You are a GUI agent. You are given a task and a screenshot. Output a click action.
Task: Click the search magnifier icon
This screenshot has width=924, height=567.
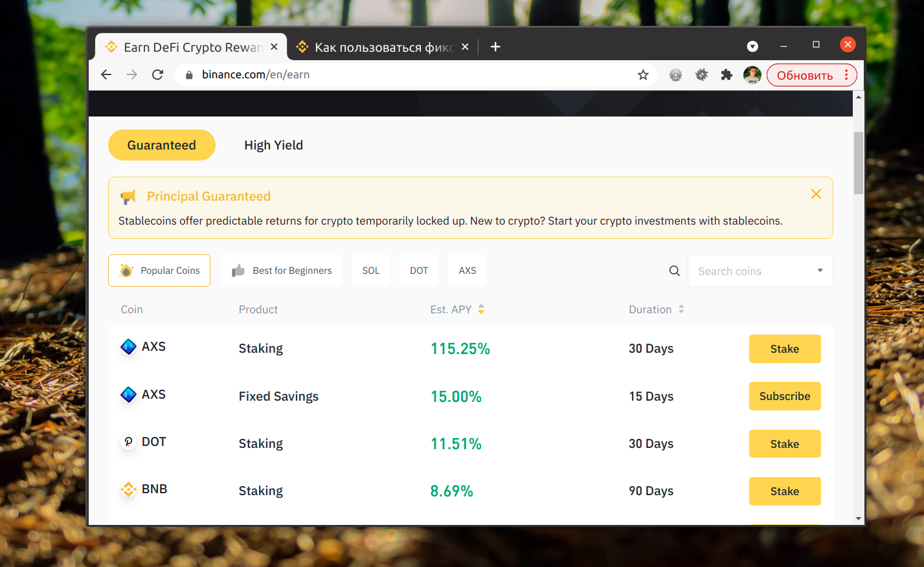674,271
